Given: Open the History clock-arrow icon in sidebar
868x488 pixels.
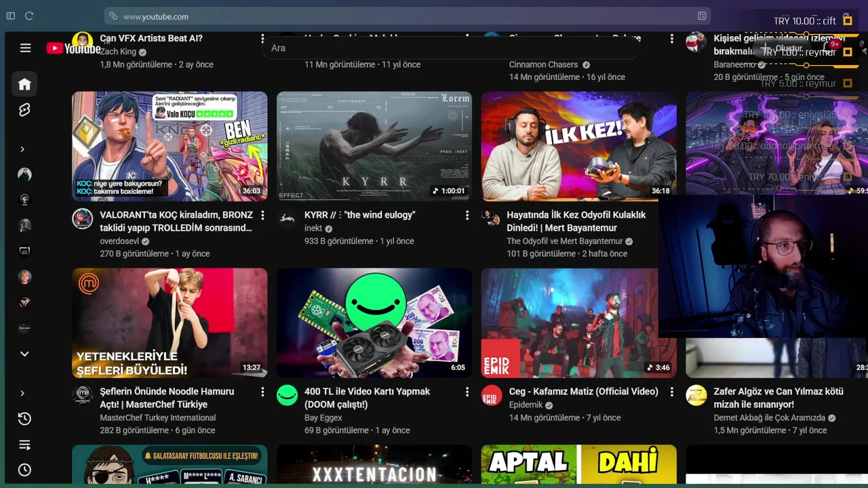Looking at the screenshot, I should 24,419.
